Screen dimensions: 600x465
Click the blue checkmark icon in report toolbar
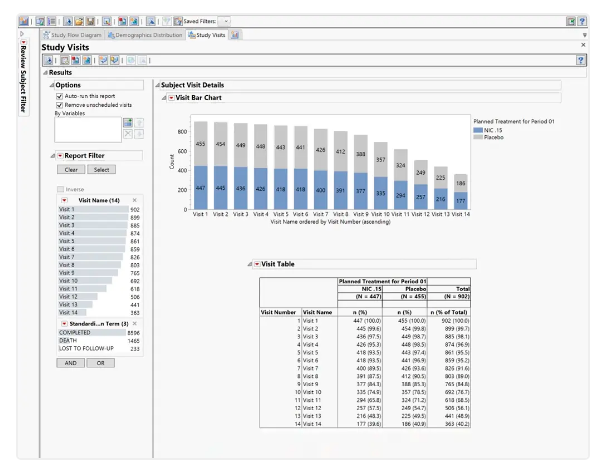(103, 60)
